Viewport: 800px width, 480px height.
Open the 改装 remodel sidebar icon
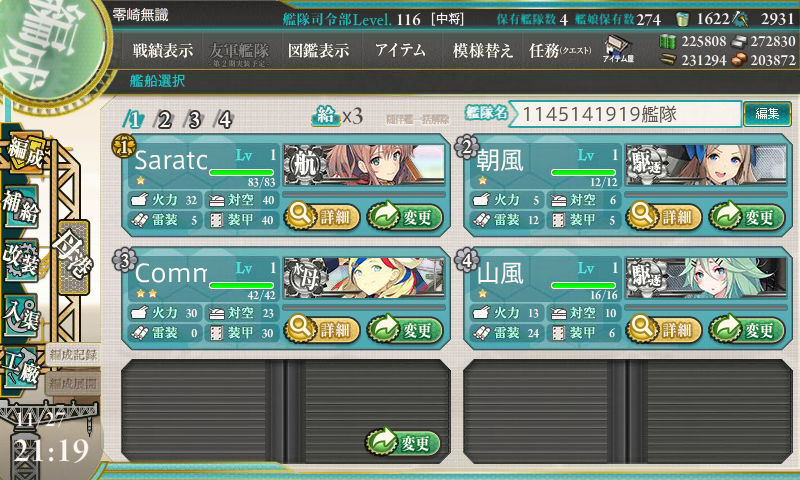click(21, 259)
